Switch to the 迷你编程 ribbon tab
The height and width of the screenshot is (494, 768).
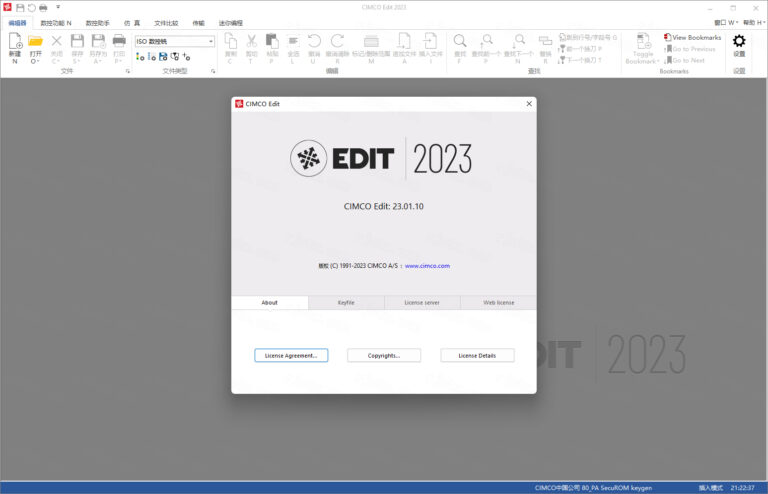point(230,23)
